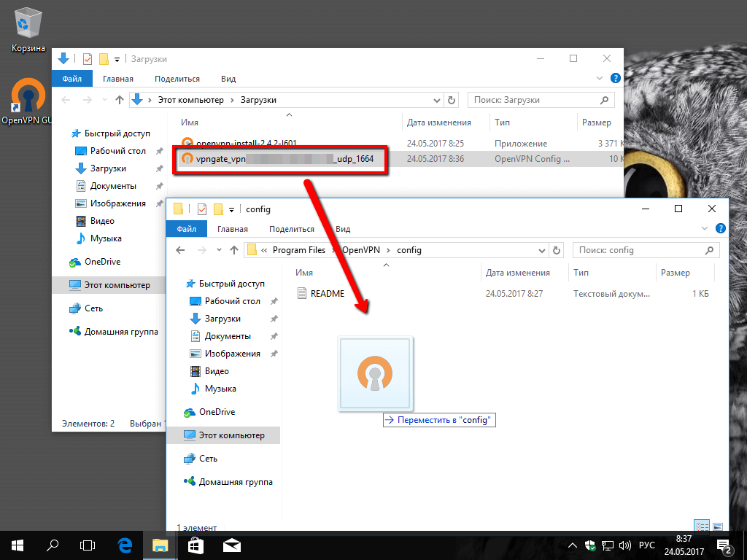
Task: Open the Windows Store from the taskbar
Action: pos(196,545)
